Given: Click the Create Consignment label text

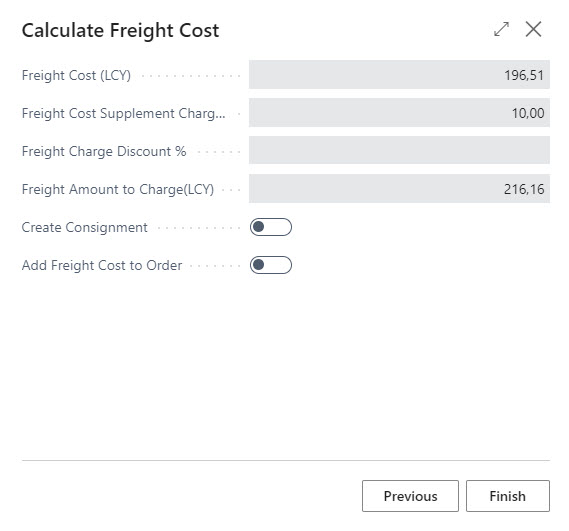Looking at the screenshot, I should pos(85,227).
